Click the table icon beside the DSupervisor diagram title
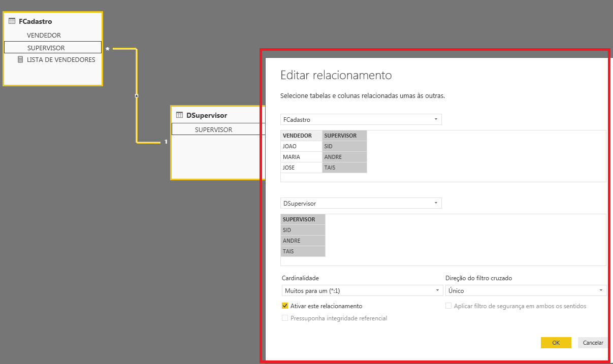The height and width of the screenshot is (364, 613). pyautogui.click(x=179, y=115)
